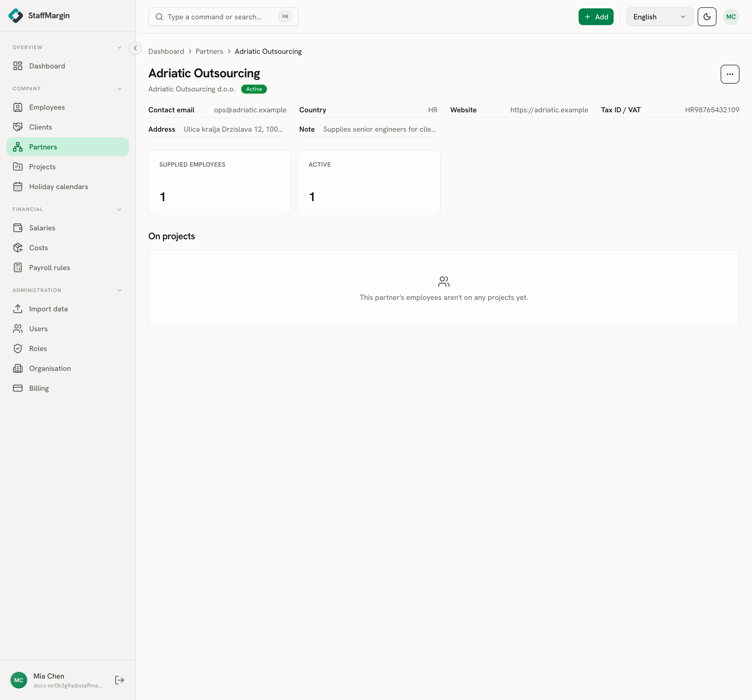This screenshot has width=752, height=700.
Task: Go to Dashboard in the sidebar
Action: 68,66
